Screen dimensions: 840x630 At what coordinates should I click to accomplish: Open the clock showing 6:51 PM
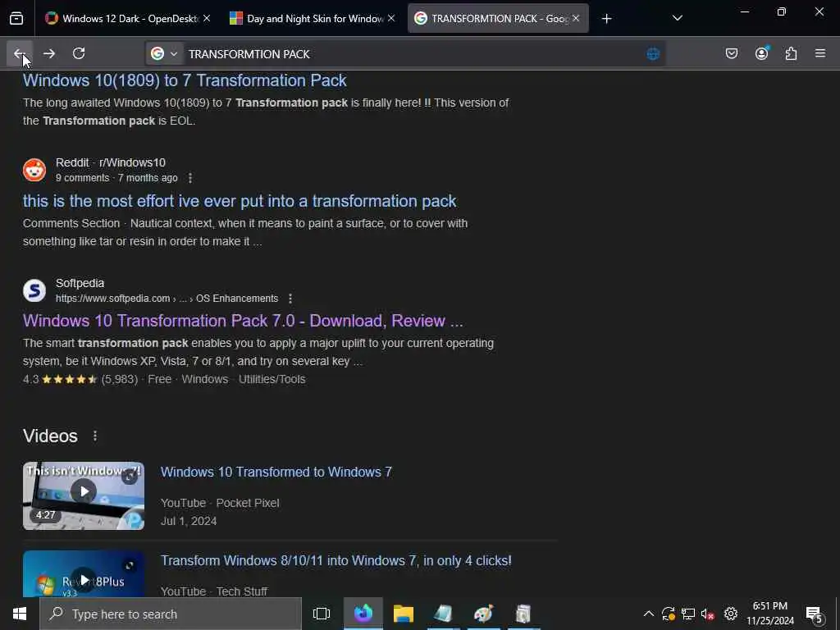[x=770, y=614]
